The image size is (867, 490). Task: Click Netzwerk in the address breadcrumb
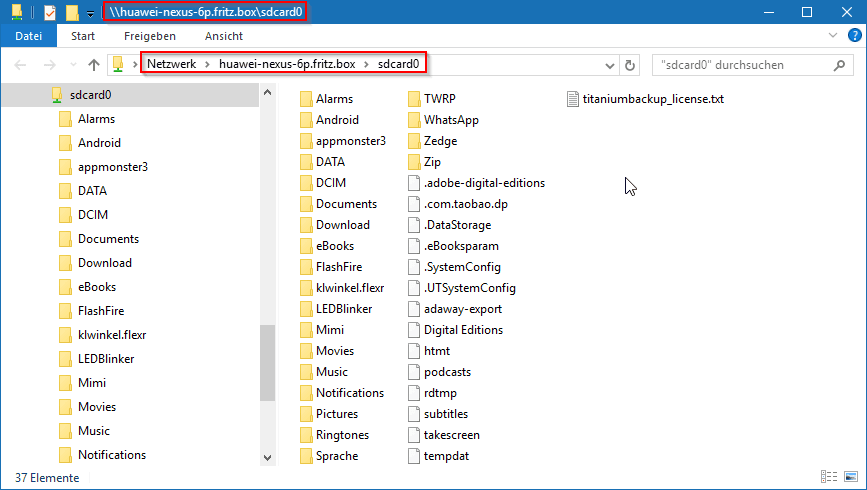[x=171, y=64]
